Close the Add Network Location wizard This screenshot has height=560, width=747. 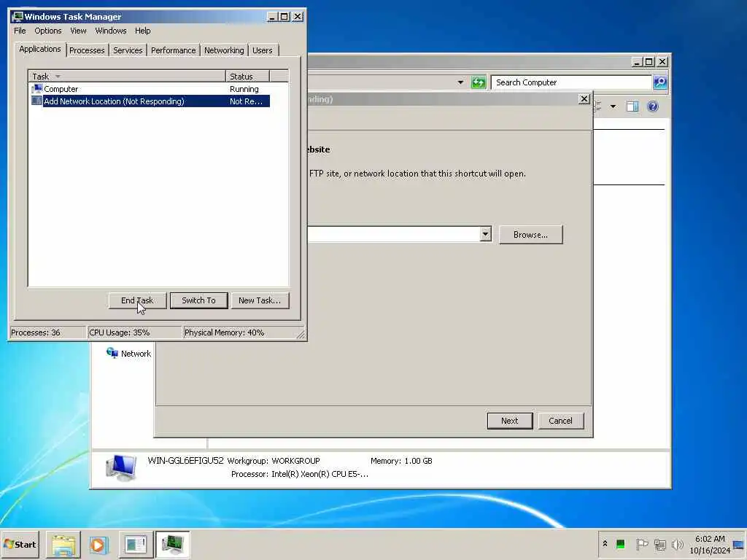click(584, 99)
